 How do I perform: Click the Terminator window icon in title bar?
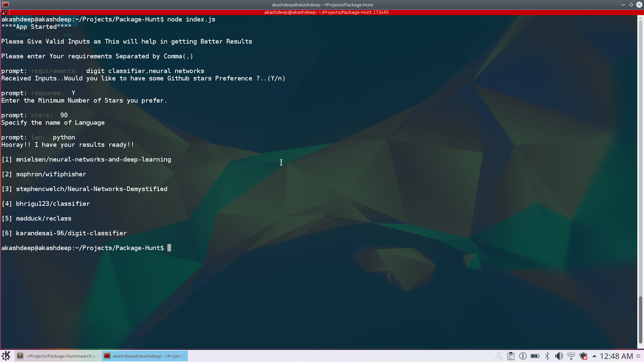pyautogui.click(x=5, y=4)
